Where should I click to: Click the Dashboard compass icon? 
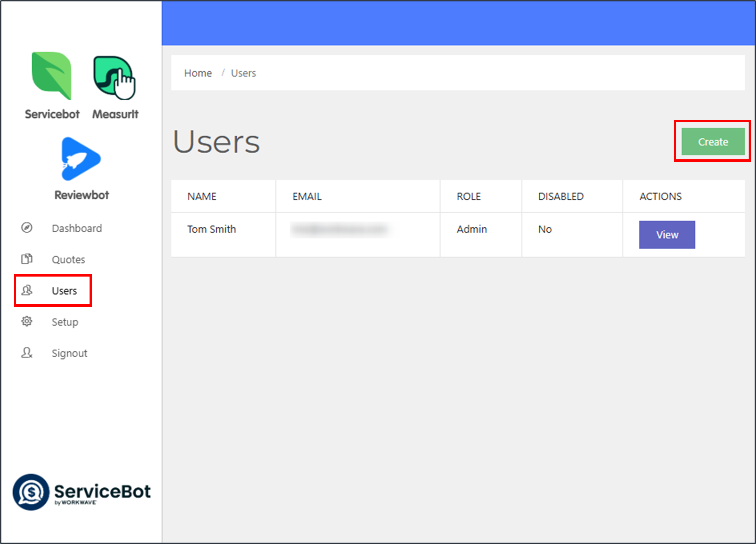[x=27, y=228]
